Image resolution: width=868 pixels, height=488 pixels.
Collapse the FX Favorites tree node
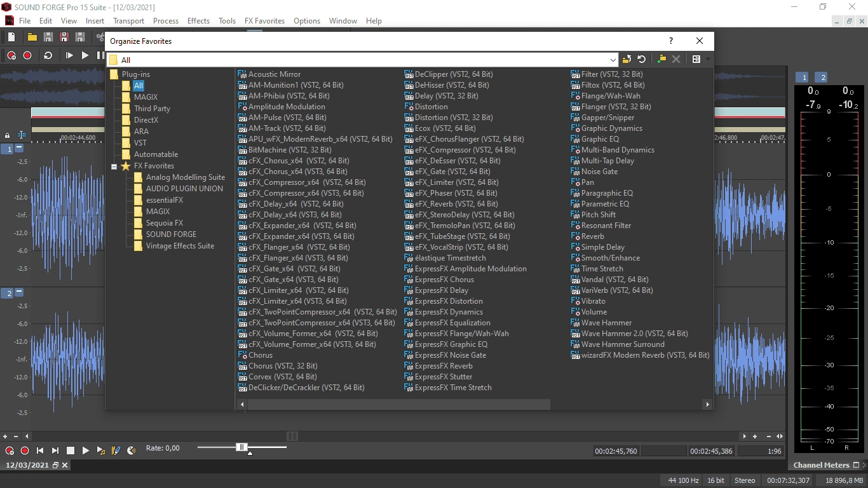point(114,166)
